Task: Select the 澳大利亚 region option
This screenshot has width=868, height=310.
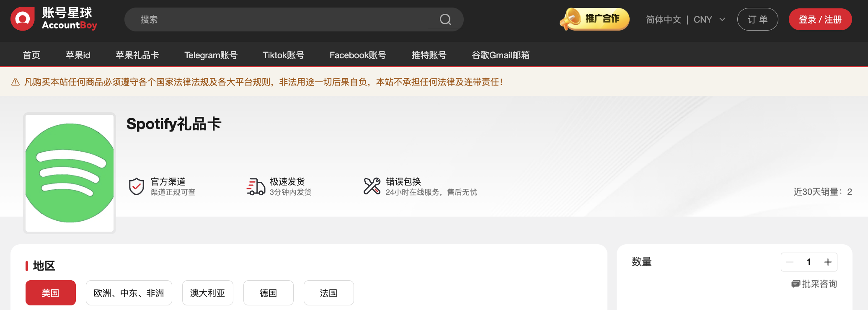Action: pos(207,293)
